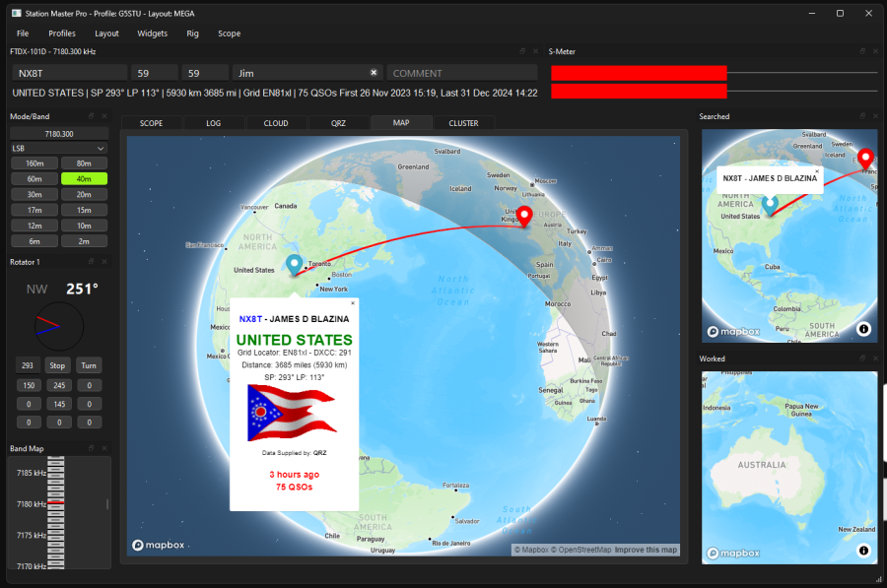Open map info icon in Worked panel

(863, 551)
